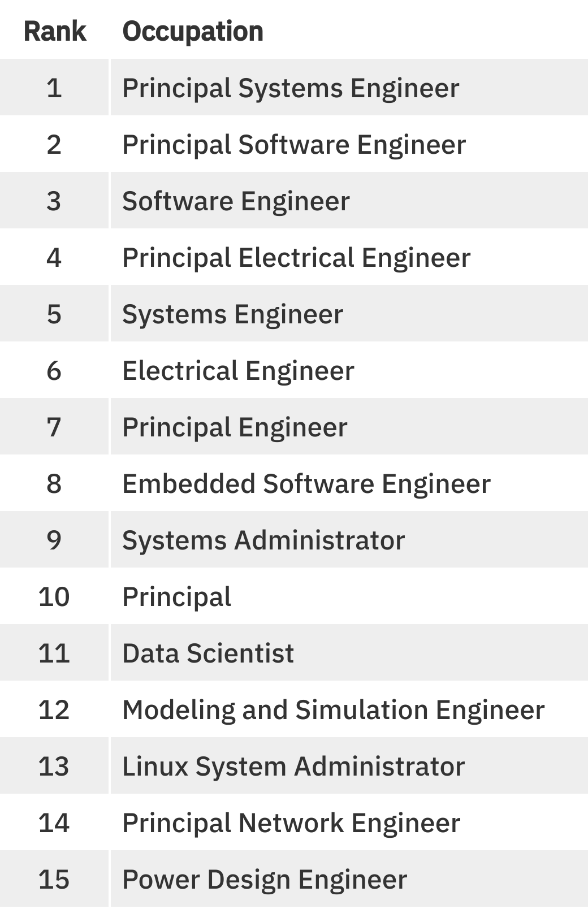The width and height of the screenshot is (588, 909).
Task: Click the Electrical Engineer cell
Action: pos(238,371)
